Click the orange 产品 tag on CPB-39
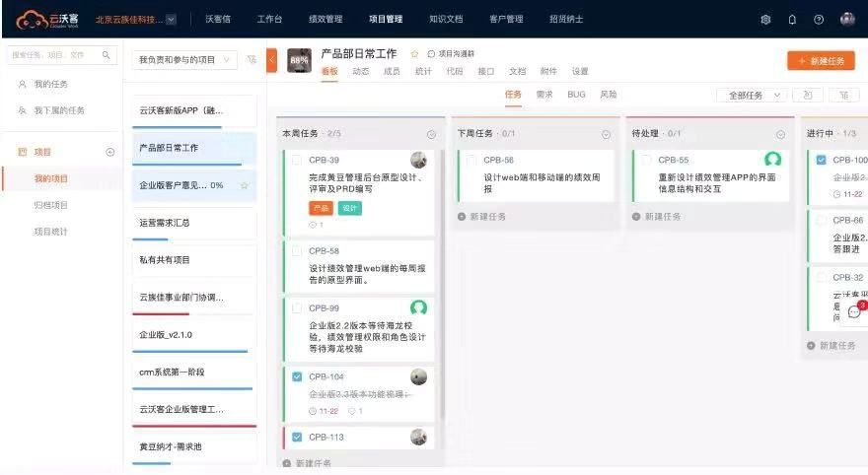This screenshot has height=475, width=868. (321, 209)
